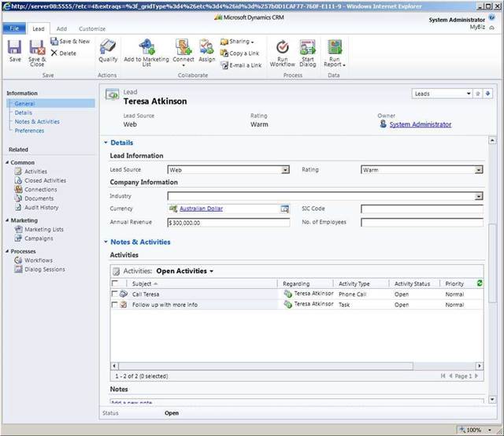Delete this lead via the ribbon
Image resolution: width=504 pixels, height=436 pixels.
click(64, 54)
